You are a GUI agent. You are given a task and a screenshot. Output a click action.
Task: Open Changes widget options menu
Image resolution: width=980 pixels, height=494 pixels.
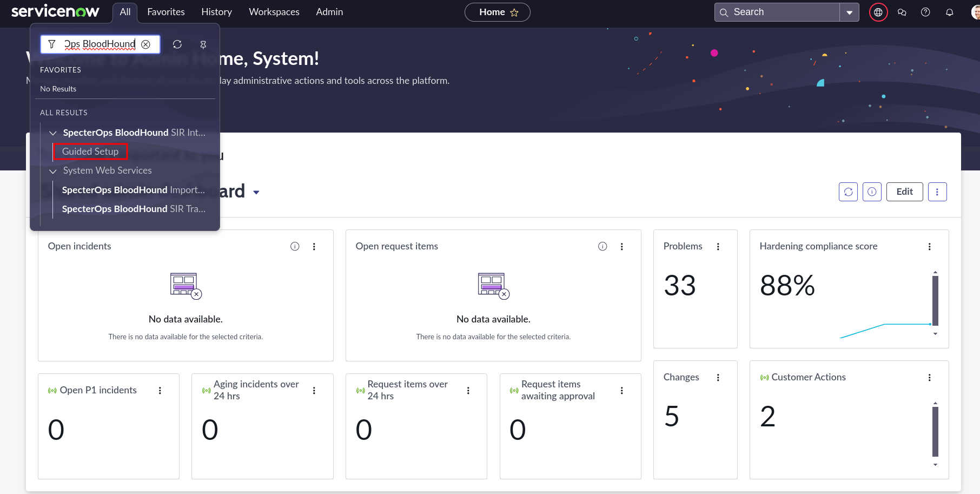(x=718, y=378)
